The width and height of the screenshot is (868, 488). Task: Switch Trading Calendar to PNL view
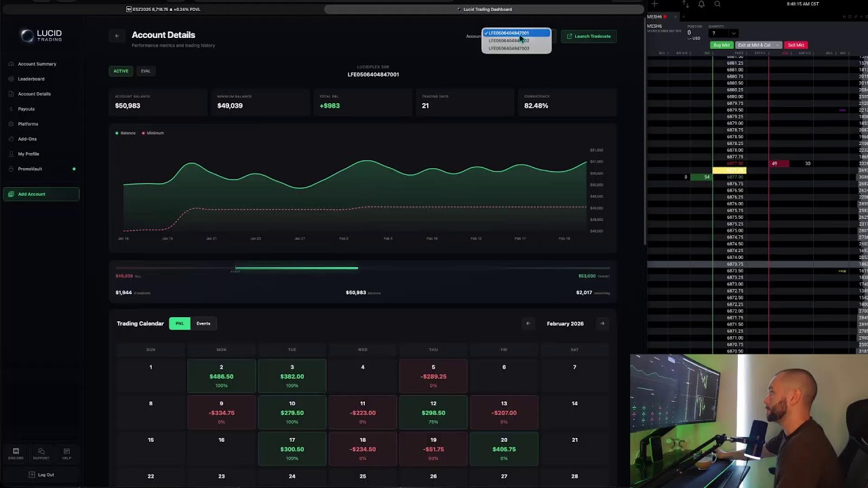180,323
